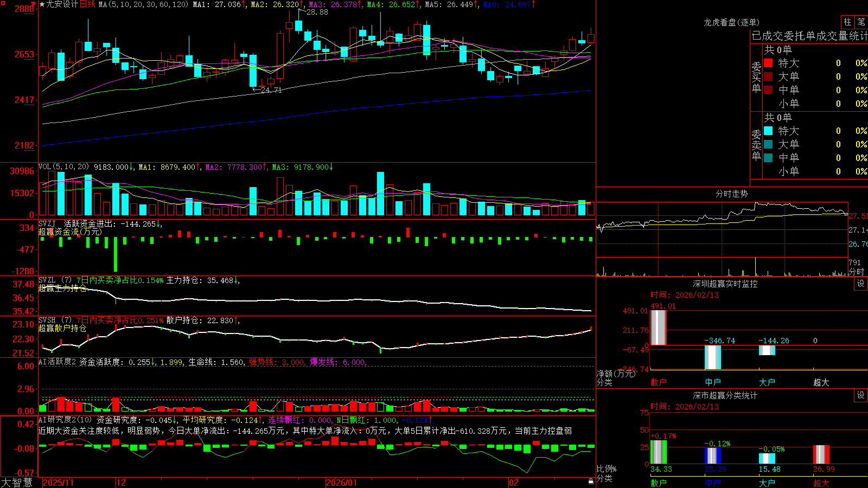
Task: Click the 大户 bar labeled -144.26
Action: pos(767,350)
